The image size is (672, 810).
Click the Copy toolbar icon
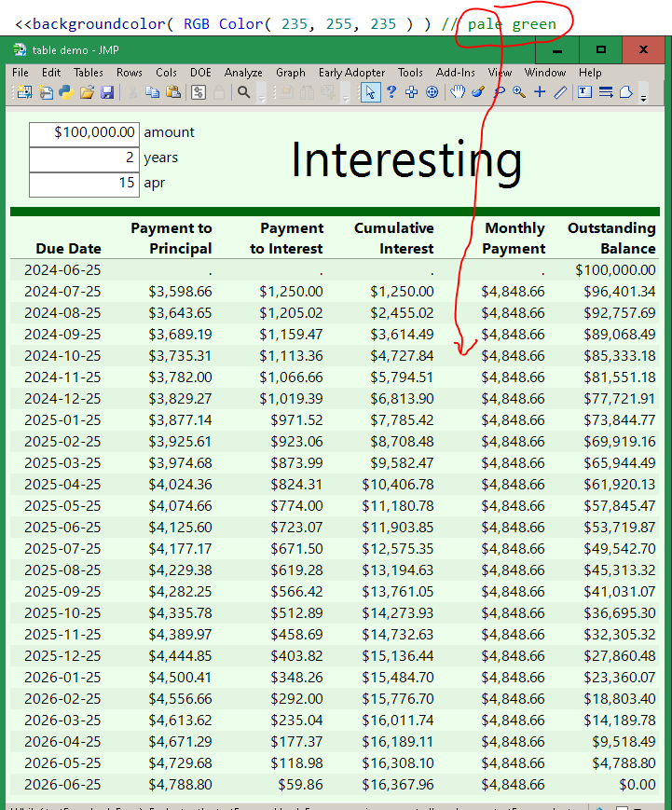pyautogui.click(x=152, y=92)
